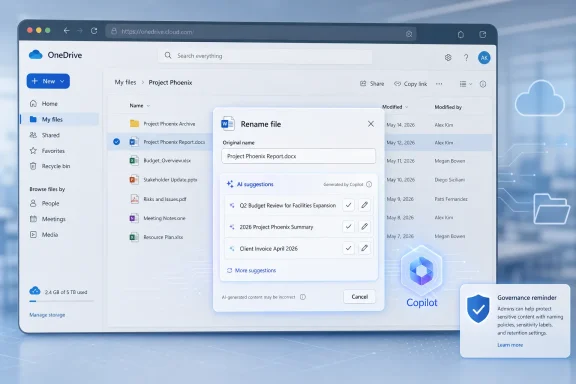Reload the page with refresh icon
Viewport: 576px width, 384px height.
click(94, 31)
